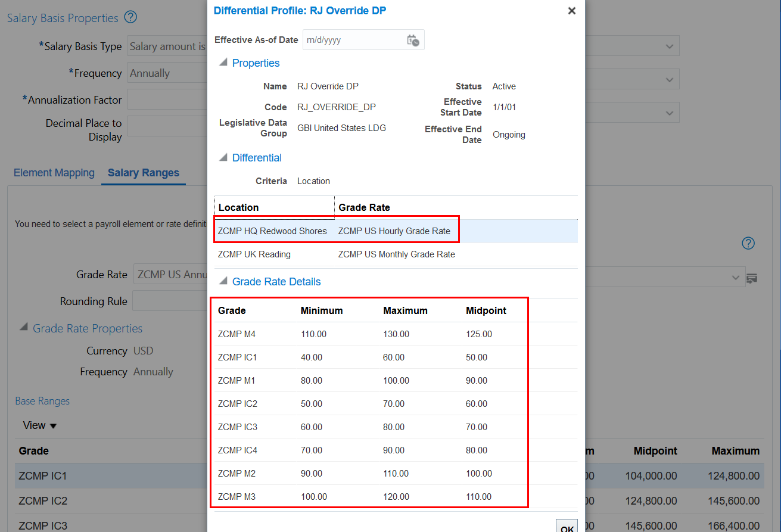Screen dimensions: 781x532
Task: Click the Decimal Place to Display field
Action: click(x=167, y=126)
